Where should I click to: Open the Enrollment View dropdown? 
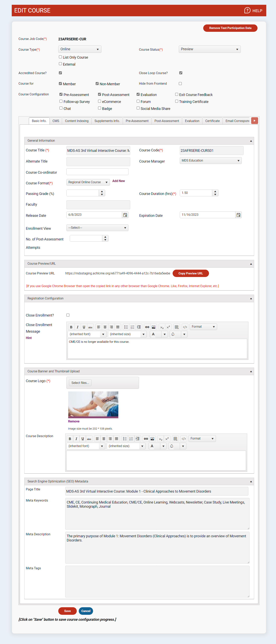click(x=97, y=228)
